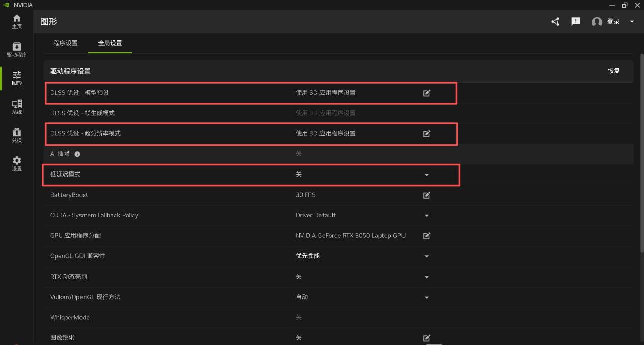Click the 登录 login link
644x345 pixels.
(x=613, y=22)
